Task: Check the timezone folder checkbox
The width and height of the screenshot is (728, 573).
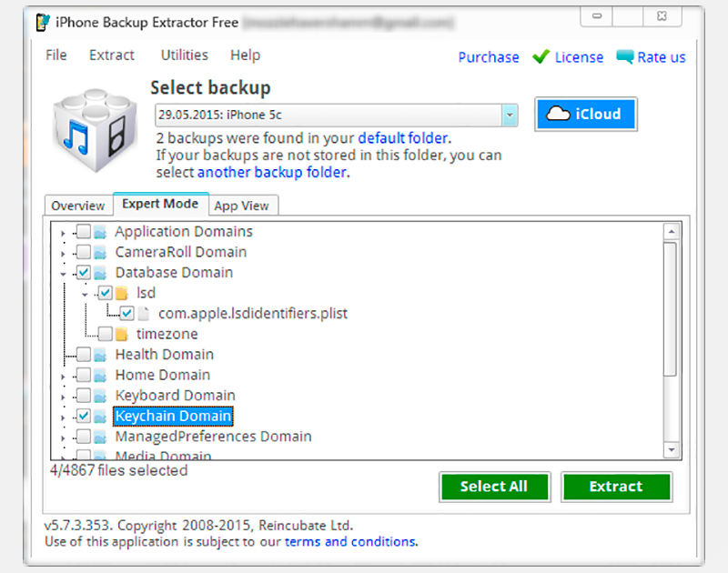Action: coord(106,334)
